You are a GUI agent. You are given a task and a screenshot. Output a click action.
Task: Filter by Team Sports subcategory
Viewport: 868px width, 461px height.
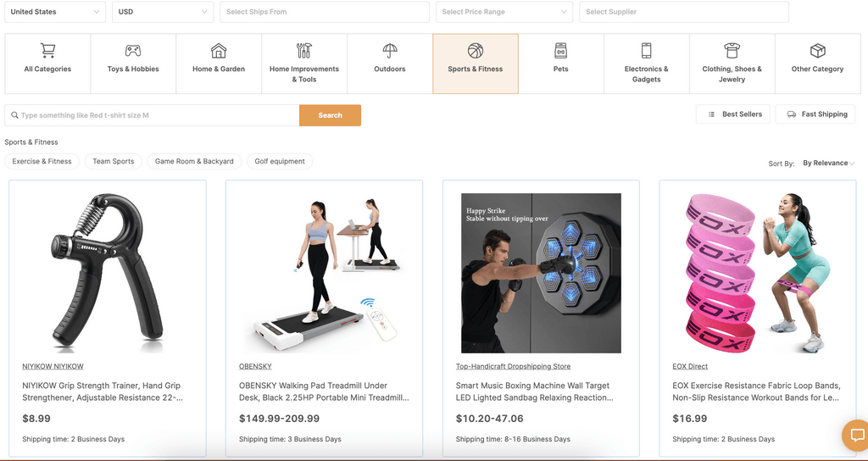coord(114,161)
